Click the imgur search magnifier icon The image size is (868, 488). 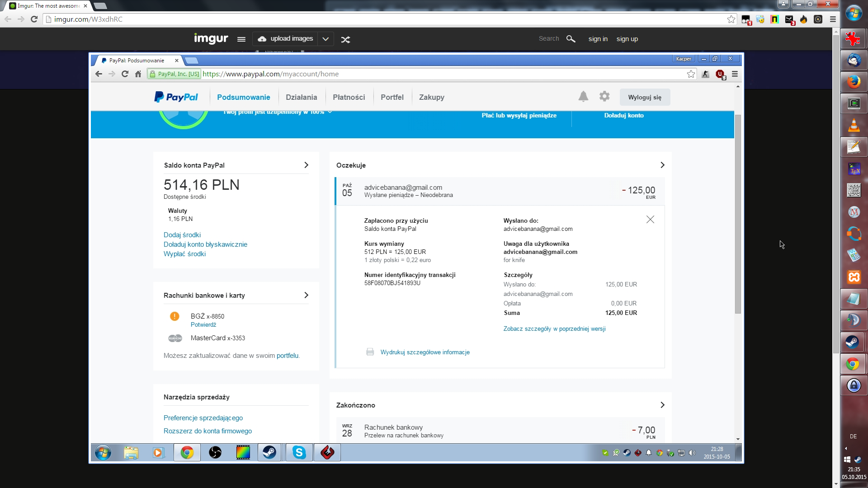click(x=571, y=39)
